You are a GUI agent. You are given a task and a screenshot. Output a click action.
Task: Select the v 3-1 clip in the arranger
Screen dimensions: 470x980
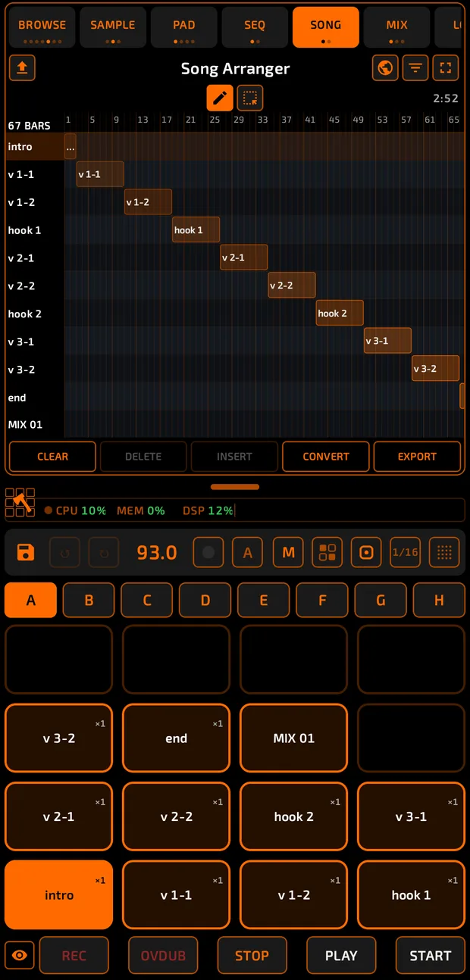(387, 341)
